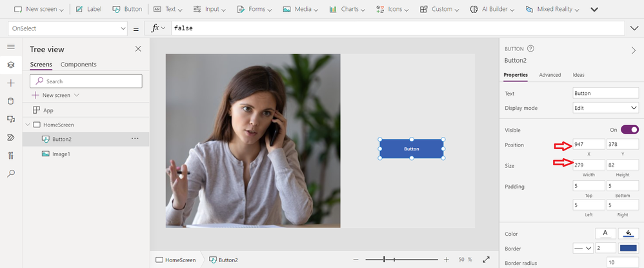Click Button2 in the breadcrumb
The height and width of the screenshot is (268, 644).
pyautogui.click(x=223, y=260)
